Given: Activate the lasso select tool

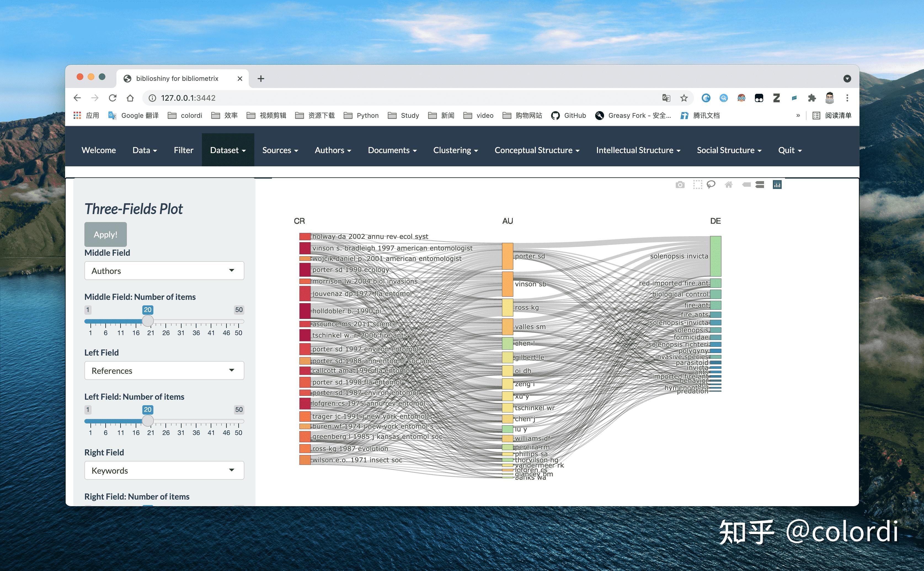Looking at the screenshot, I should pos(711,185).
